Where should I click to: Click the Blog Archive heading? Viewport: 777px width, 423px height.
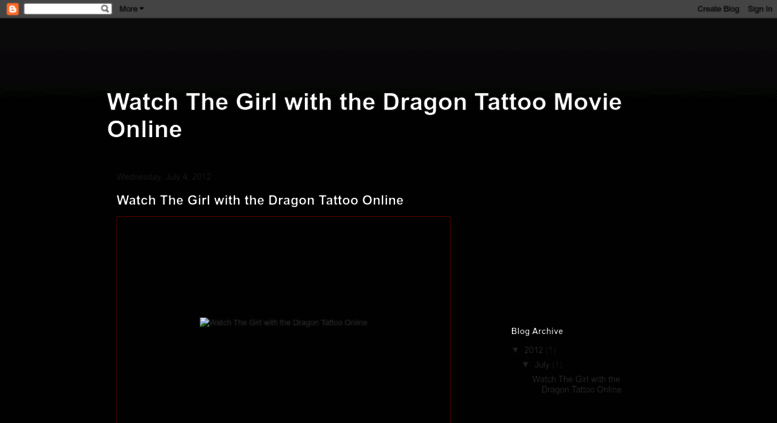[x=537, y=331]
